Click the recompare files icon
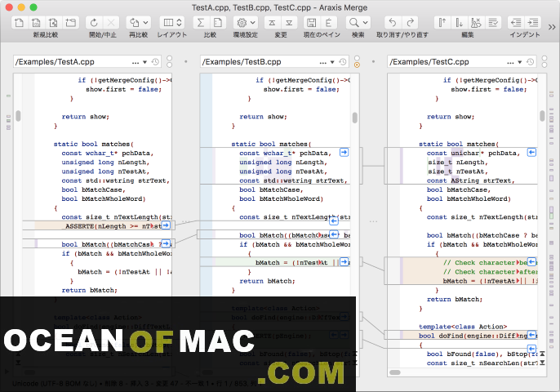560x392 pixels. click(135, 23)
